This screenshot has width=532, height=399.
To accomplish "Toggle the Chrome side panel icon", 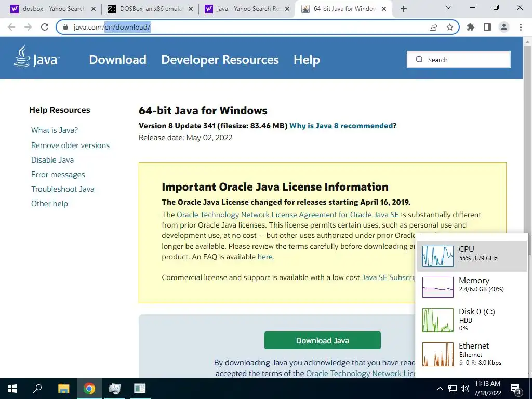I will click(487, 27).
